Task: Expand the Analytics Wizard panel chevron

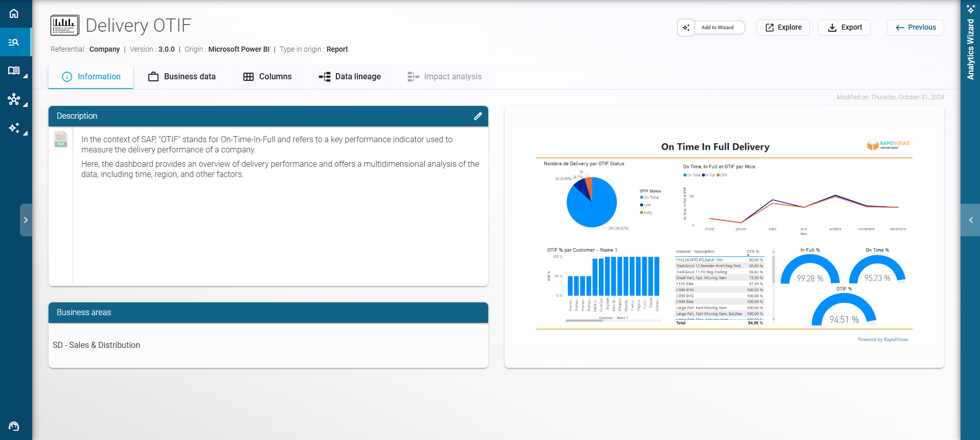Action: pyautogui.click(x=970, y=220)
